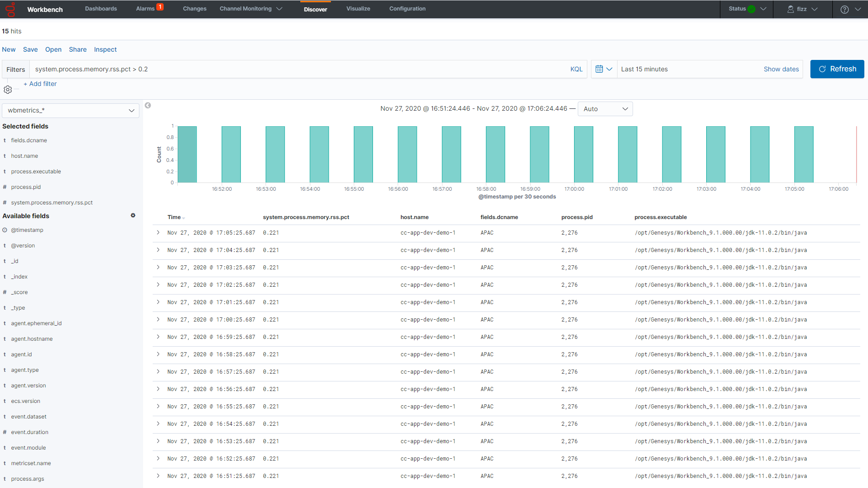This screenshot has height=488, width=868.
Task: Click the text field icon beside host.name
Action: pos(5,156)
